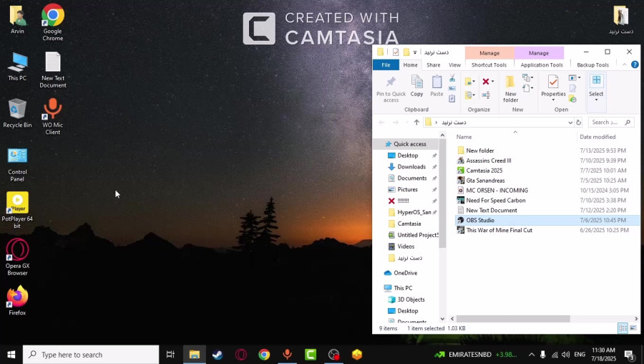This screenshot has width=644, height=364.
Task: Open the File menu tab
Action: pos(386,64)
